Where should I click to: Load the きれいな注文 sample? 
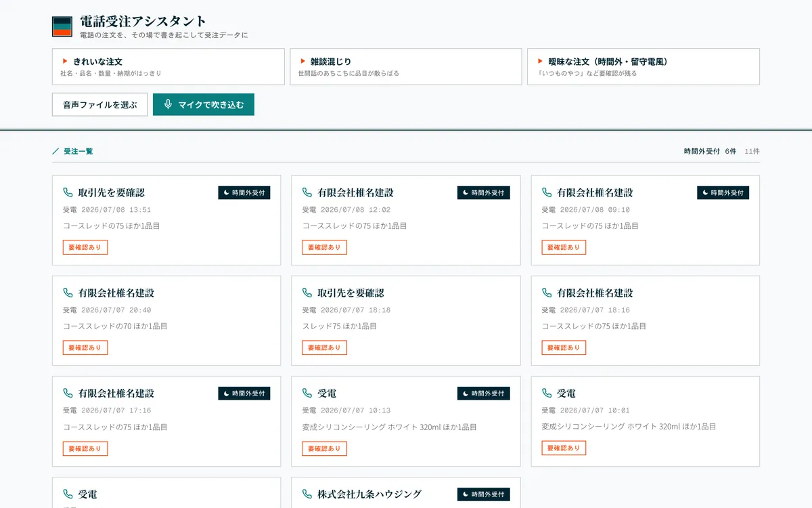[x=168, y=66]
